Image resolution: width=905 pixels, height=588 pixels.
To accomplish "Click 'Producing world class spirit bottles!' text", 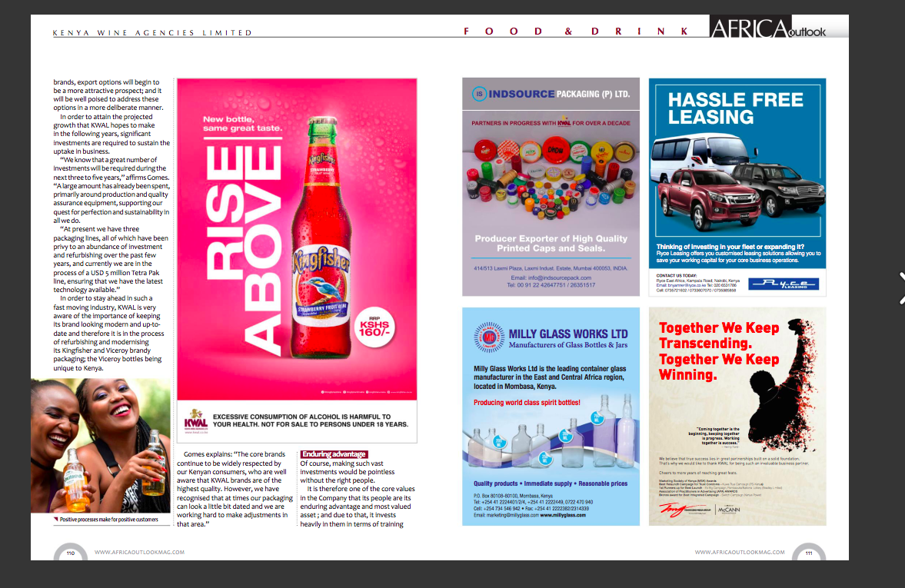I will pyautogui.click(x=527, y=402).
